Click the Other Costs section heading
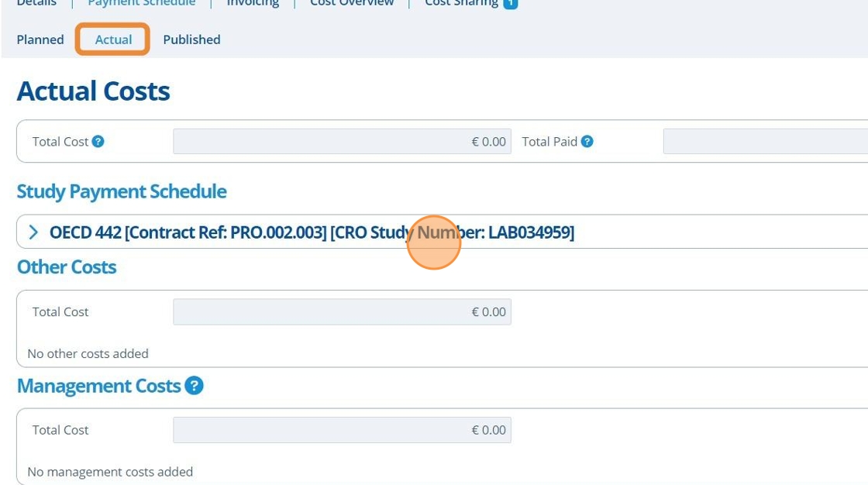Image resolution: width=868 pixels, height=485 pixels. tap(67, 267)
